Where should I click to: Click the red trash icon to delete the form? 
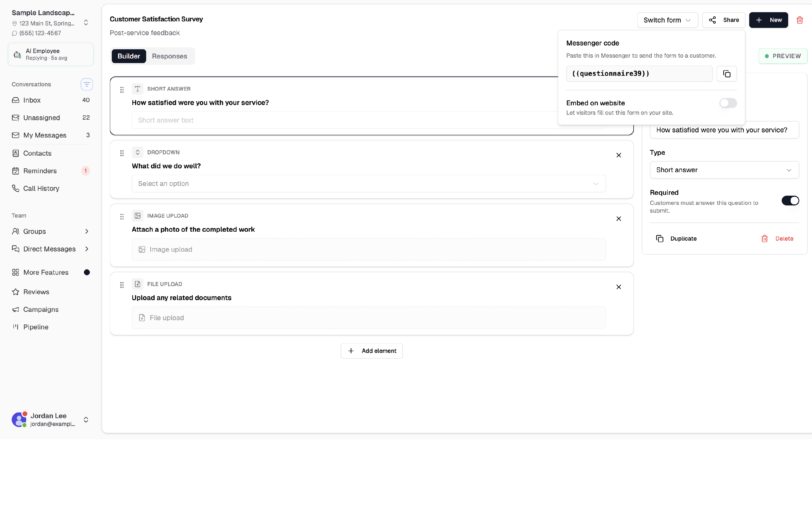[800, 20]
